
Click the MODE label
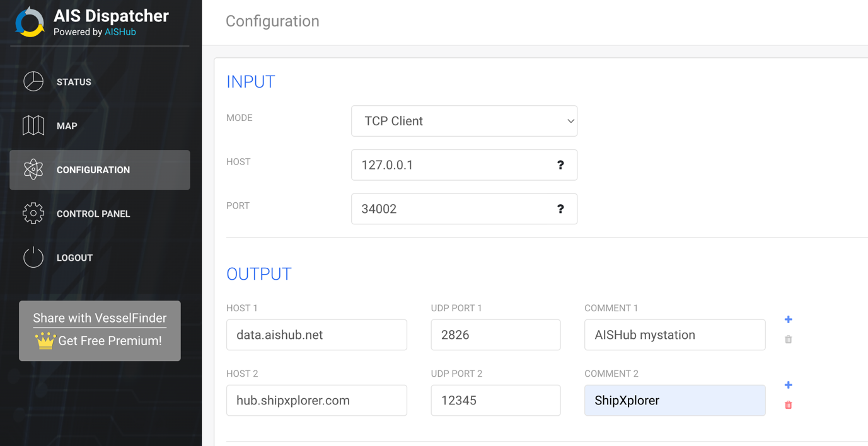coord(240,118)
